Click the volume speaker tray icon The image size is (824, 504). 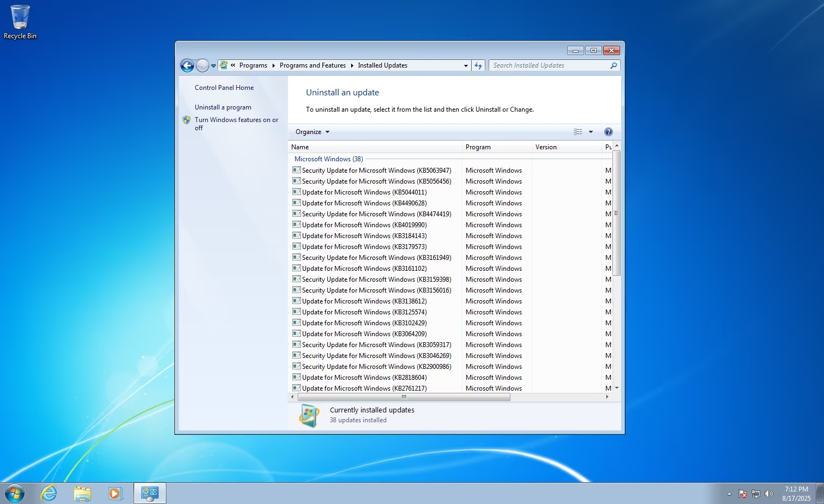(769, 494)
